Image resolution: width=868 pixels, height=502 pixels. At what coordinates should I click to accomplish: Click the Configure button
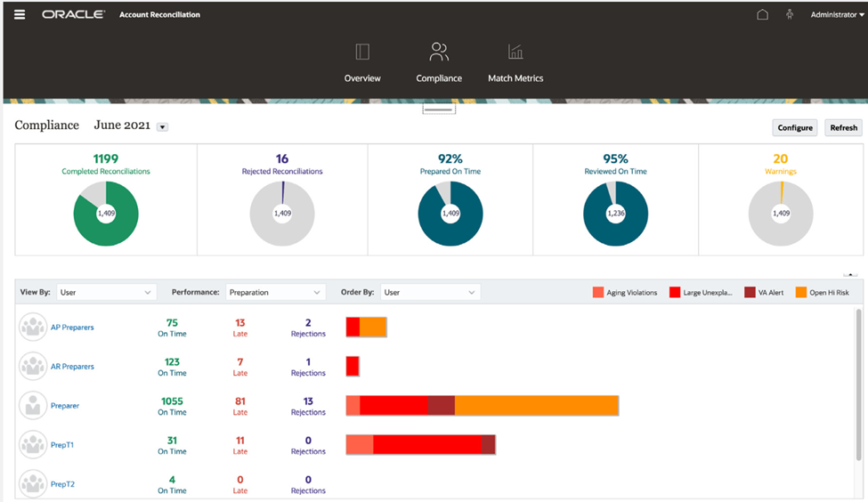point(795,127)
